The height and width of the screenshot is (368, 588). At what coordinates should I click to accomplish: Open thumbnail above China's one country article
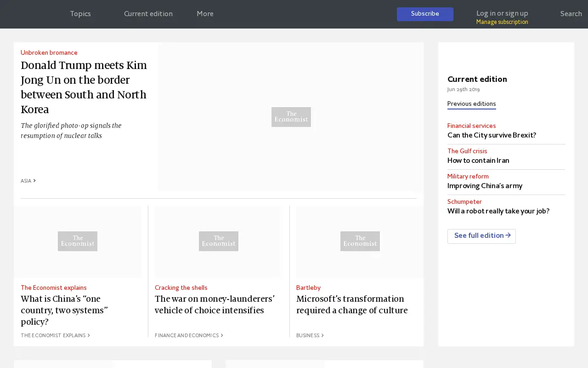tap(78, 241)
